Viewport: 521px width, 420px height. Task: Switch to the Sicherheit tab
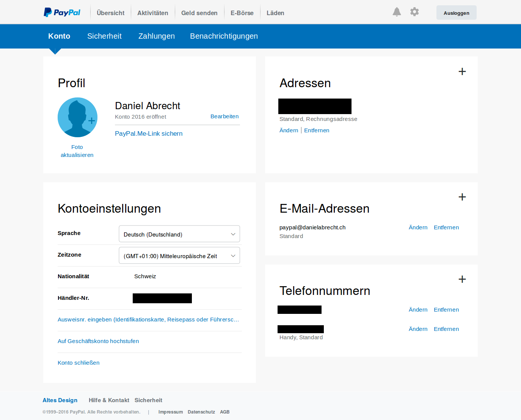104,36
